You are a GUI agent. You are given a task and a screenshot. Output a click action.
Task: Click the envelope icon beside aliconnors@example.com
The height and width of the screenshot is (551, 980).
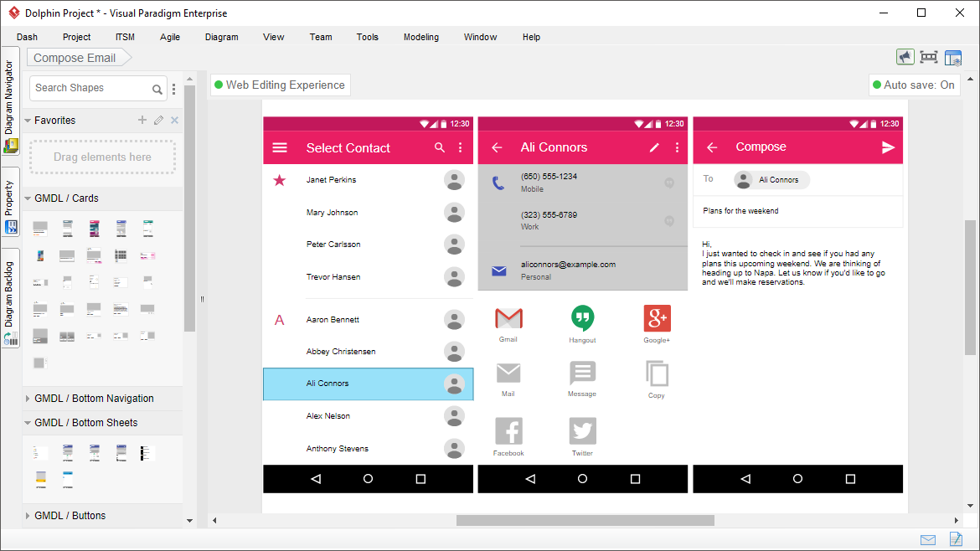point(498,270)
